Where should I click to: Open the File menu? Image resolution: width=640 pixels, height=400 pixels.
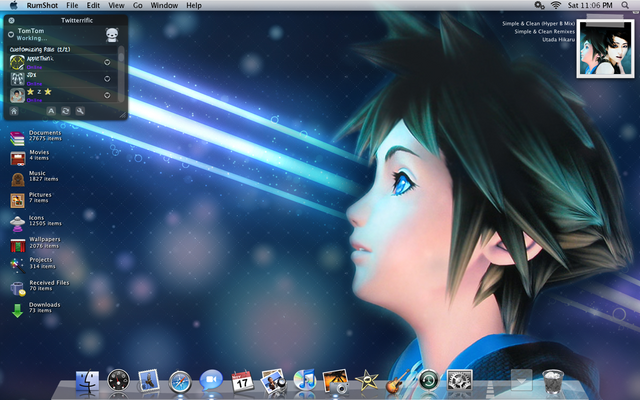click(72, 5)
